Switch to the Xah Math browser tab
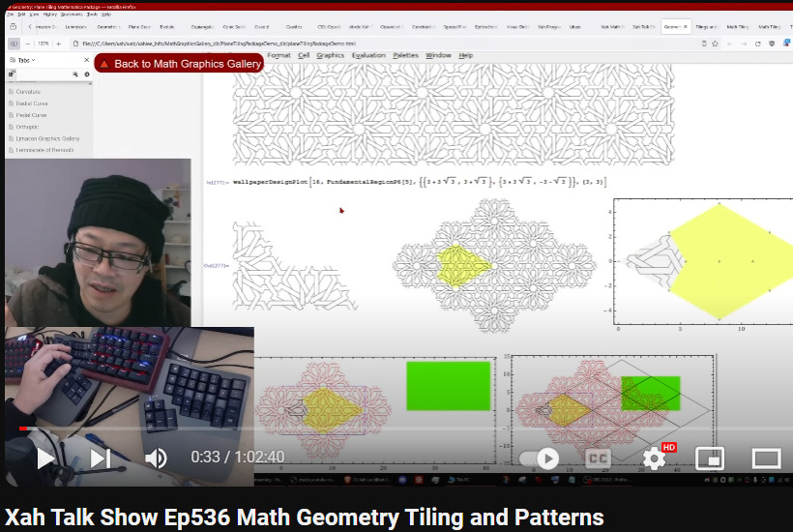The height and width of the screenshot is (532, 793). [x=612, y=27]
